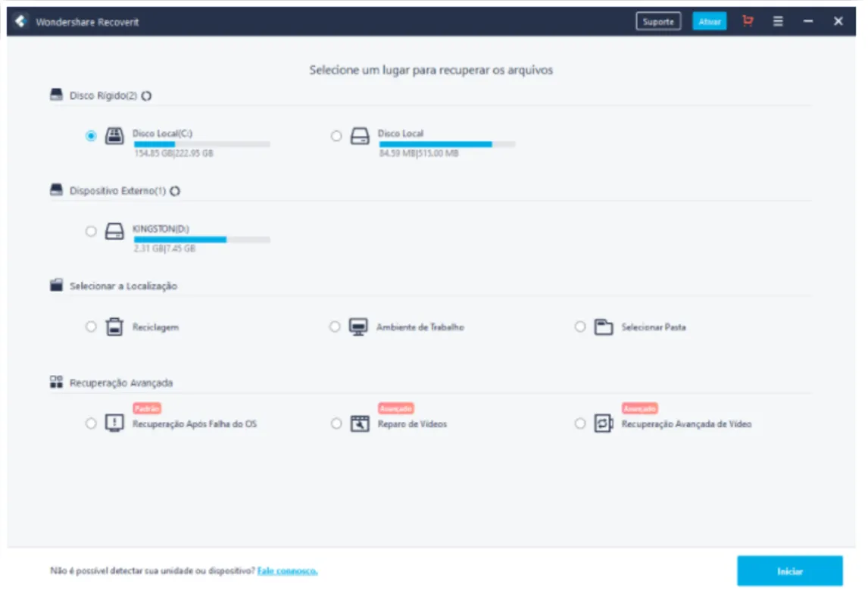Click the '2.31 GB|7.45 GB' size text
Viewport: 868px width, 606px height.
164,248
